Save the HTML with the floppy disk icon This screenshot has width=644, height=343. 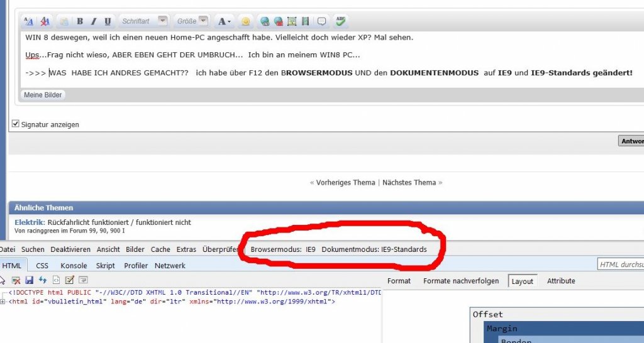[29, 280]
